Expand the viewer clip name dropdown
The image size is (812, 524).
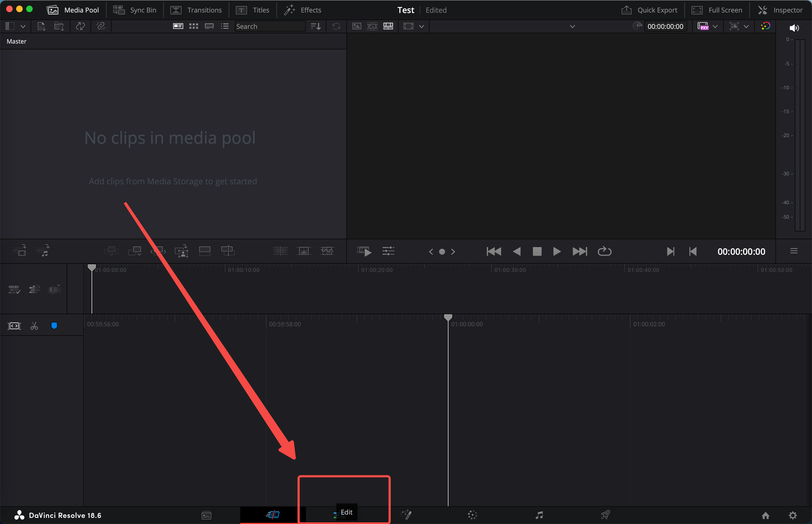572,26
